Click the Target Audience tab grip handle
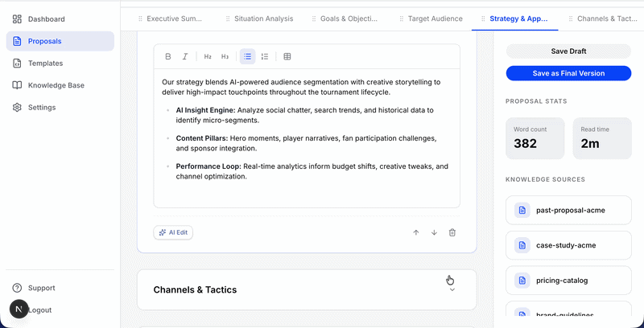The width and height of the screenshot is (644, 328). [x=402, y=18]
